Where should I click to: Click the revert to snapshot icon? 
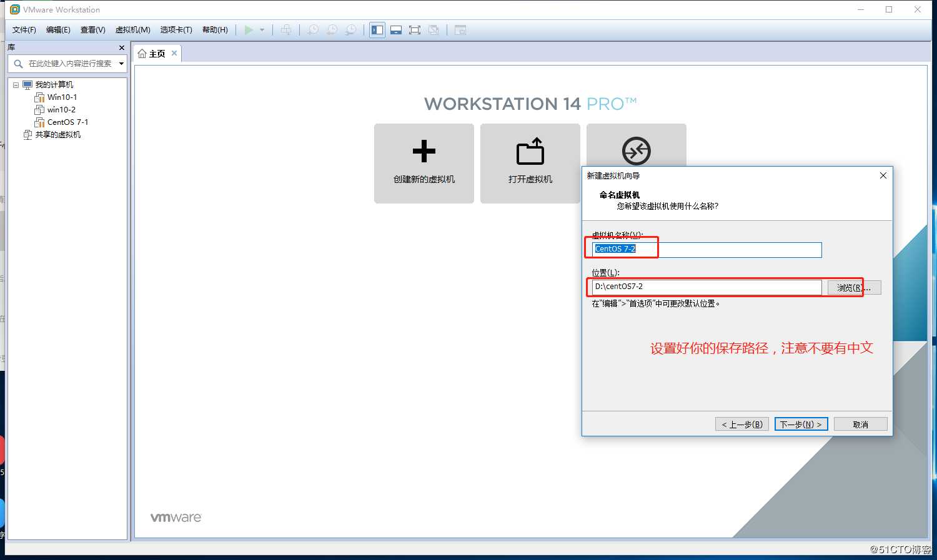[332, 30]
